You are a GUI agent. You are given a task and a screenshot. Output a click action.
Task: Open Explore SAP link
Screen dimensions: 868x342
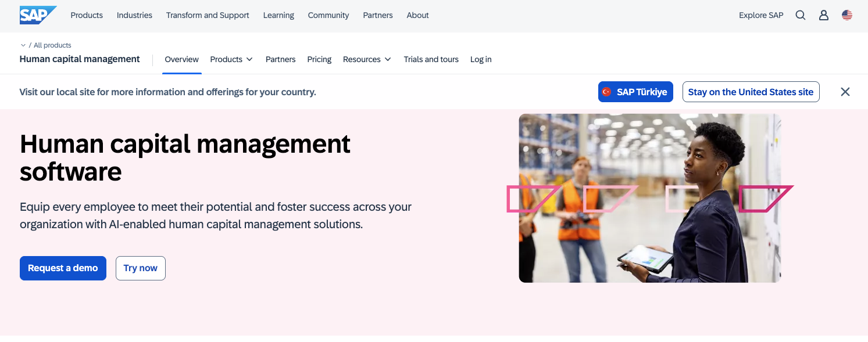coord(761,16)
